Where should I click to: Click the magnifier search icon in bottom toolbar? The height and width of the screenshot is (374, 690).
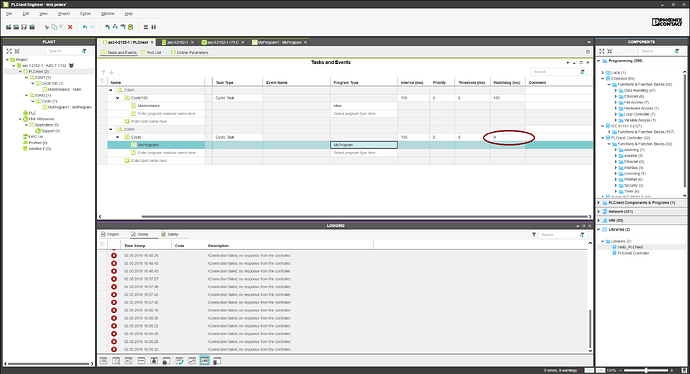[x=116, y=360]
